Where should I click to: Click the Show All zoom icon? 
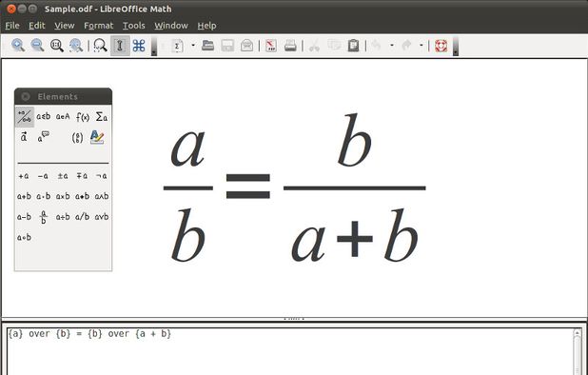click(x=76, y=46)
